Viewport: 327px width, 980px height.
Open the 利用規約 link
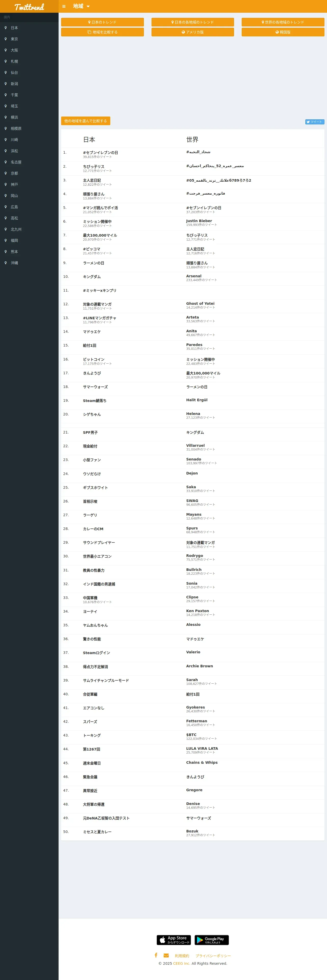[x=182, y=956]
